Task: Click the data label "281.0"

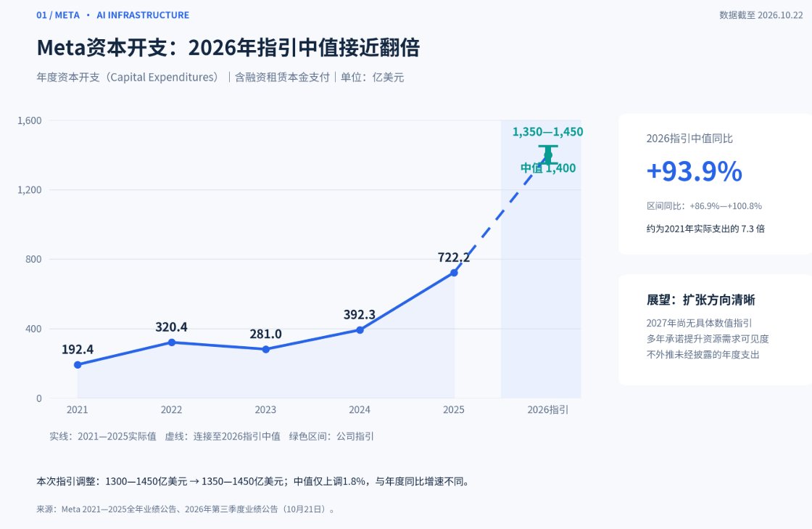Action: (265, 335)
